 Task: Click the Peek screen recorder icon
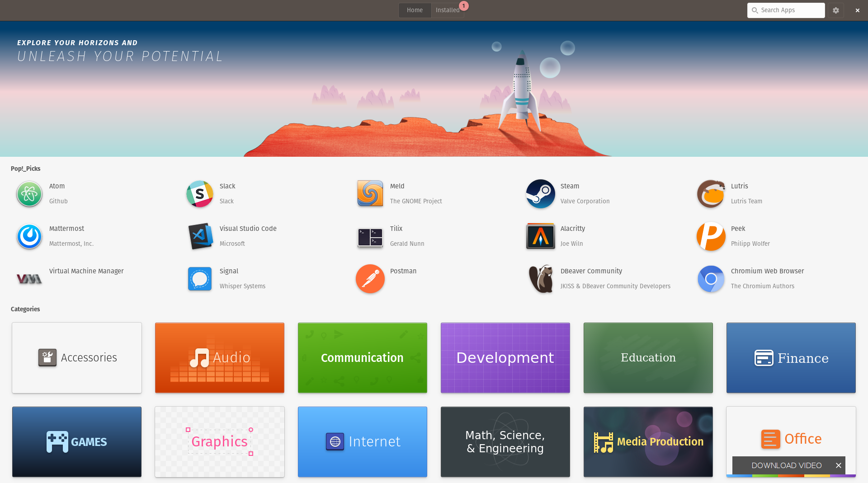(711, 236)
